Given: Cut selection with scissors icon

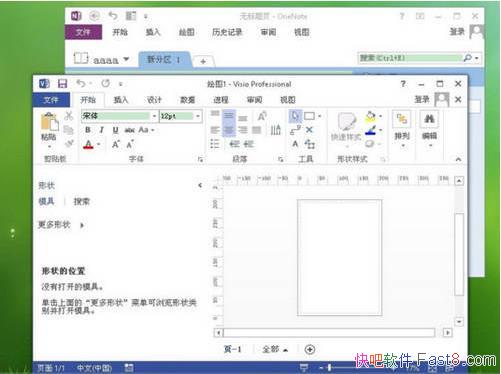Looking at the screenshot, I should pos(69,116).
